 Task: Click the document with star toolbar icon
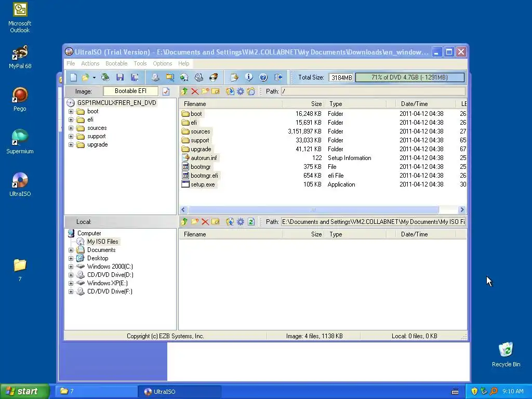point(234,77)
